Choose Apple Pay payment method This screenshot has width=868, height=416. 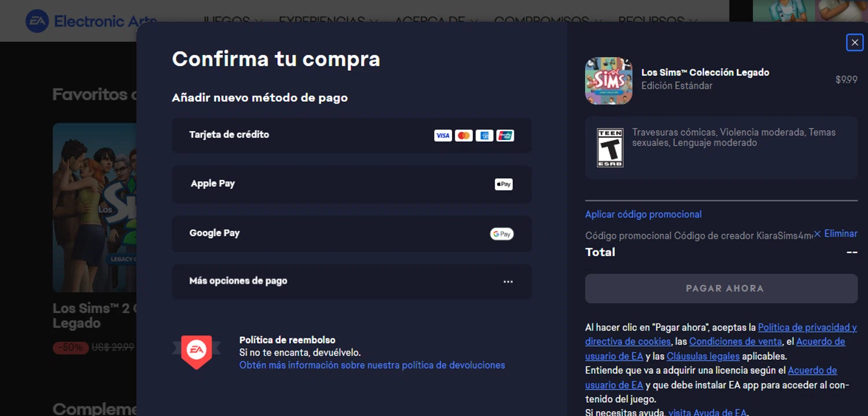(x=352, y=185)
